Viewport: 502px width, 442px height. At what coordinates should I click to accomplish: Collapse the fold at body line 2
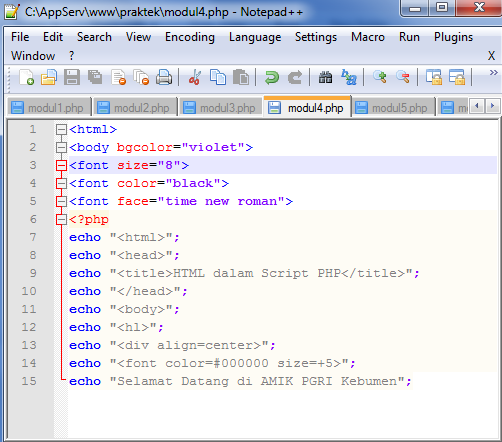(x=61, y=147)
